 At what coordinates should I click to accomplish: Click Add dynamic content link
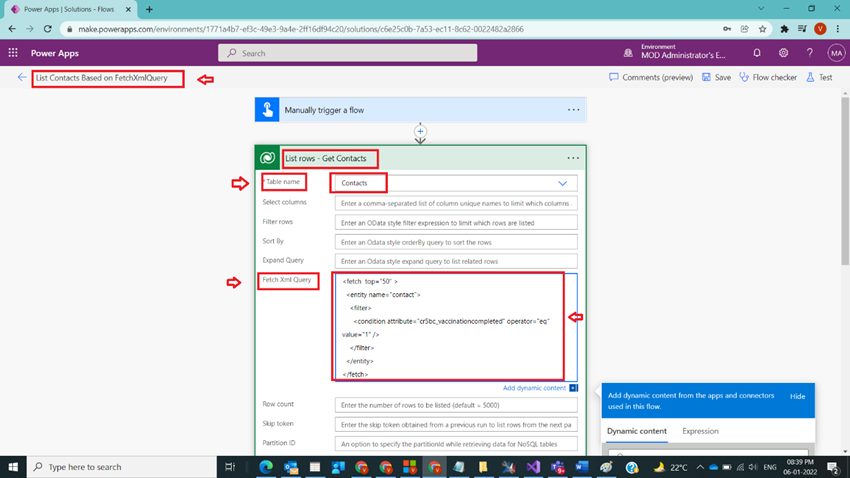535,388
